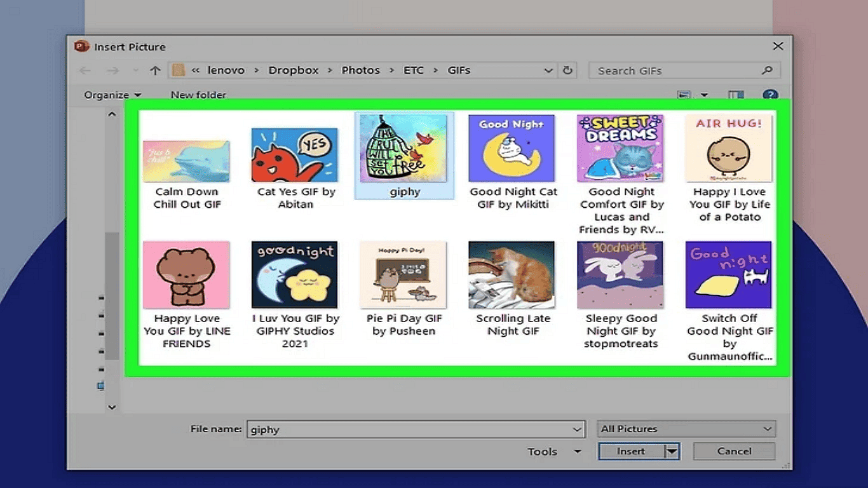Go forward with the right arrow
Screen dimensions: 868x488
click(112, 71)
